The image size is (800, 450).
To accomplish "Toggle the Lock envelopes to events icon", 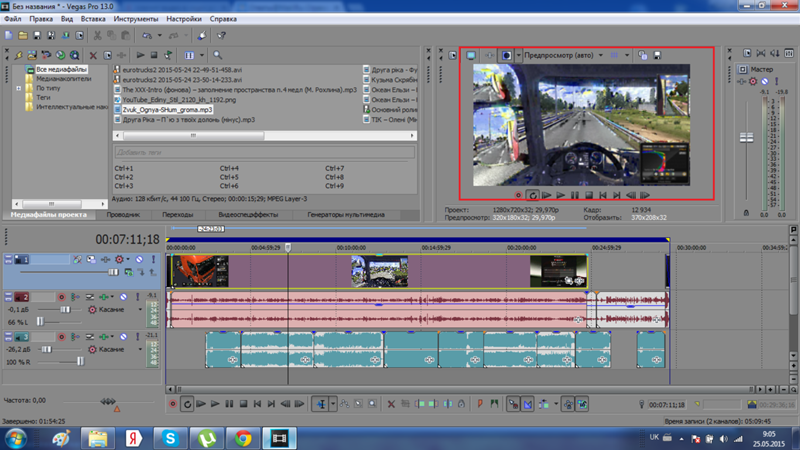I will pyautogui.click(x=568, y=405).
